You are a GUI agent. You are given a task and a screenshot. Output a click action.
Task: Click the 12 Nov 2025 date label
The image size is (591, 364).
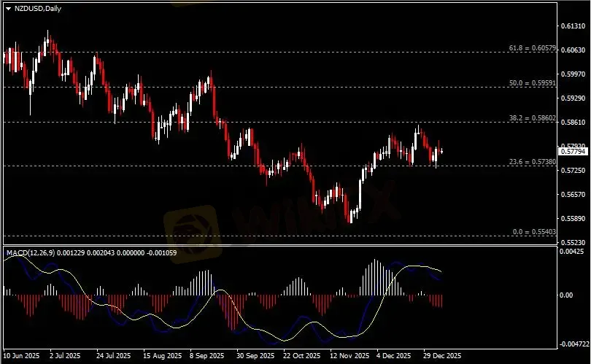pos(349,356)
